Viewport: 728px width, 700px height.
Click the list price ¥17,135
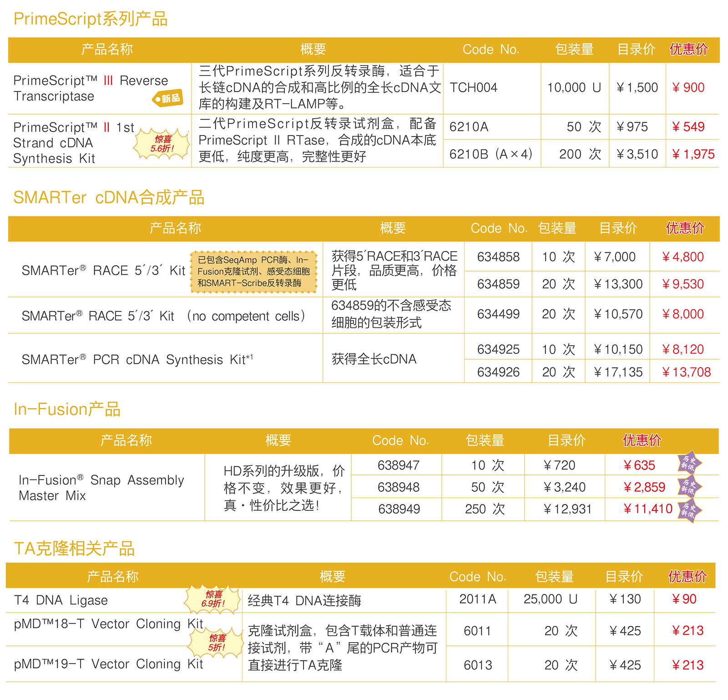618,372
